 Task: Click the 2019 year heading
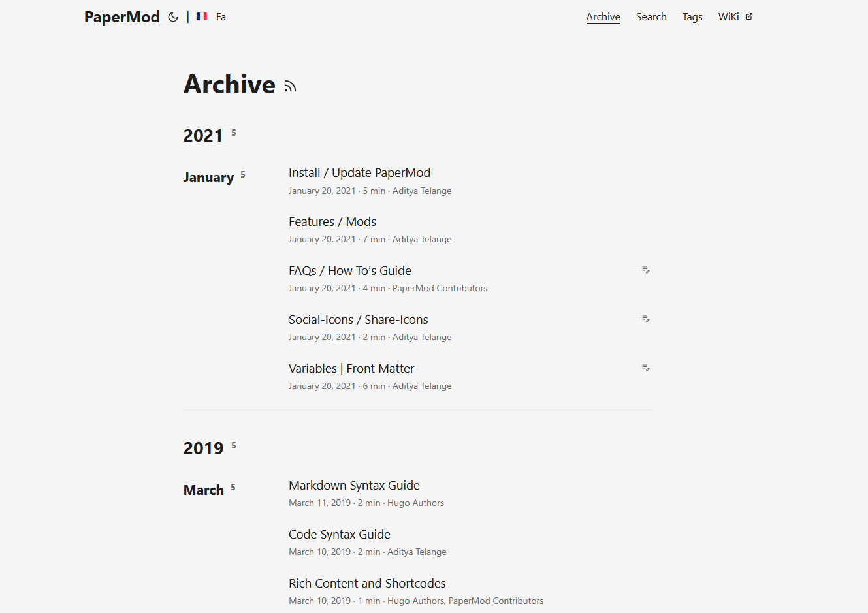(203, 448)
